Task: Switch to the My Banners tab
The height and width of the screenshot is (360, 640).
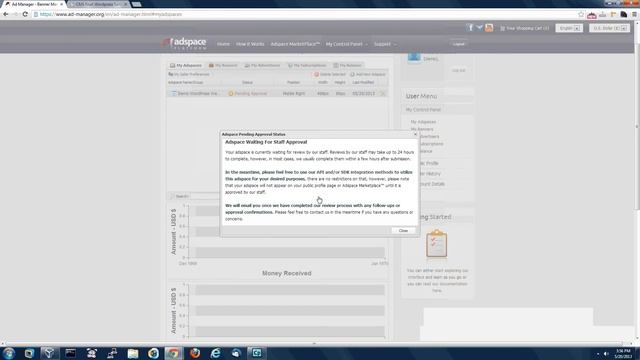Action: 223,65
